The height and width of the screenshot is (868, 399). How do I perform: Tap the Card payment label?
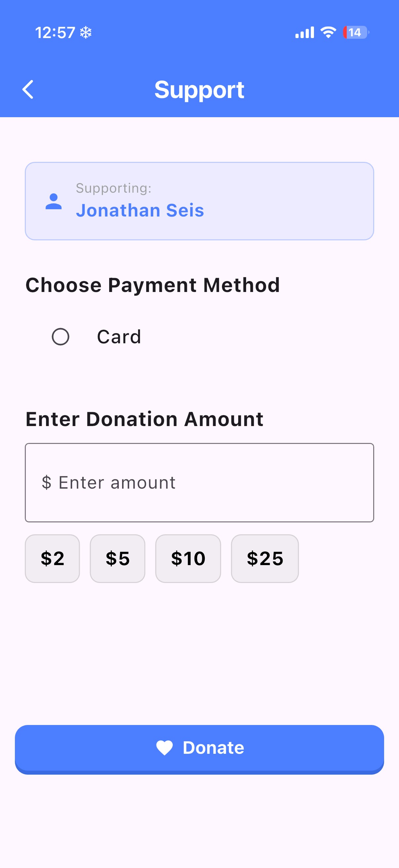coord(119,337)
